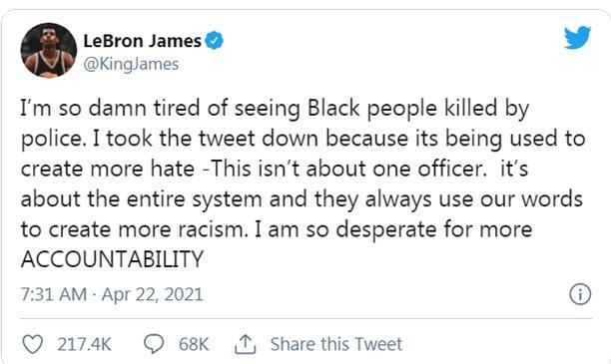The height and width of the screenshot is (364, 611).
Task: Click the phrase 'I am so desperate for more'
Action: point(393,229)
